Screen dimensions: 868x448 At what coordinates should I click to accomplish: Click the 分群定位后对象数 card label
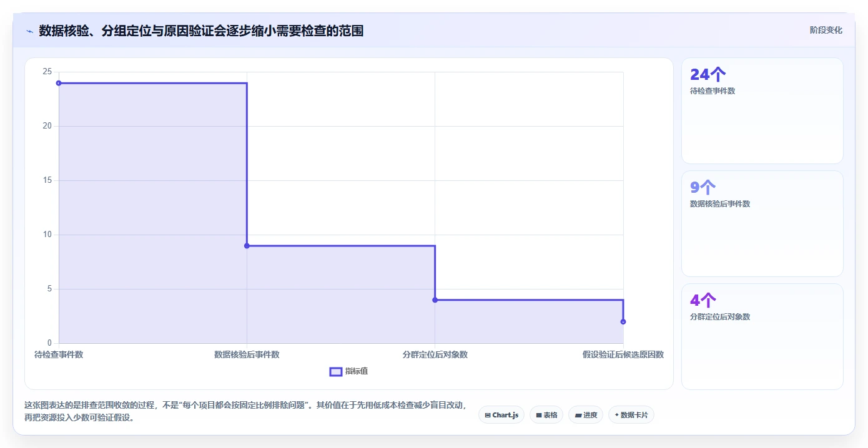point(720,317)
